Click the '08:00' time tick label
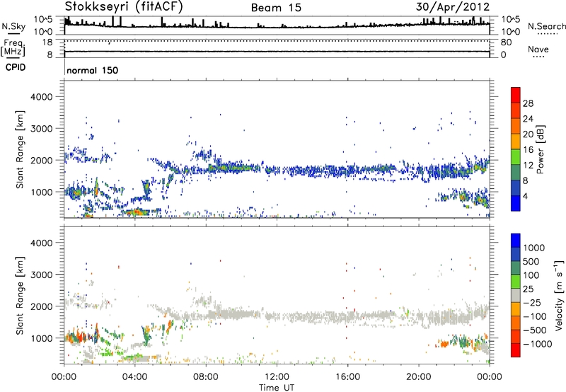The height and width of the screenshot is (392, 566). coord(206,377)
